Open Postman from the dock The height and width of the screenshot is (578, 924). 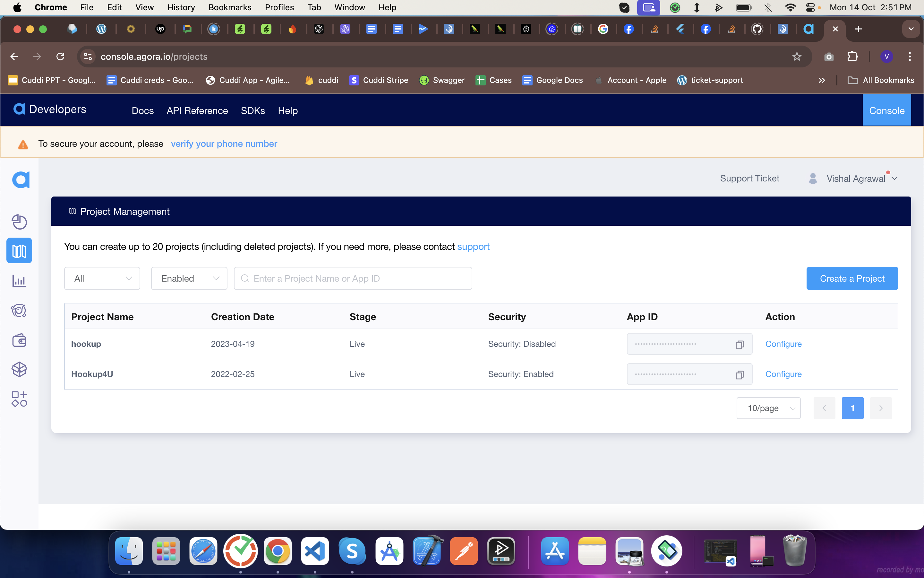point(464,551)
